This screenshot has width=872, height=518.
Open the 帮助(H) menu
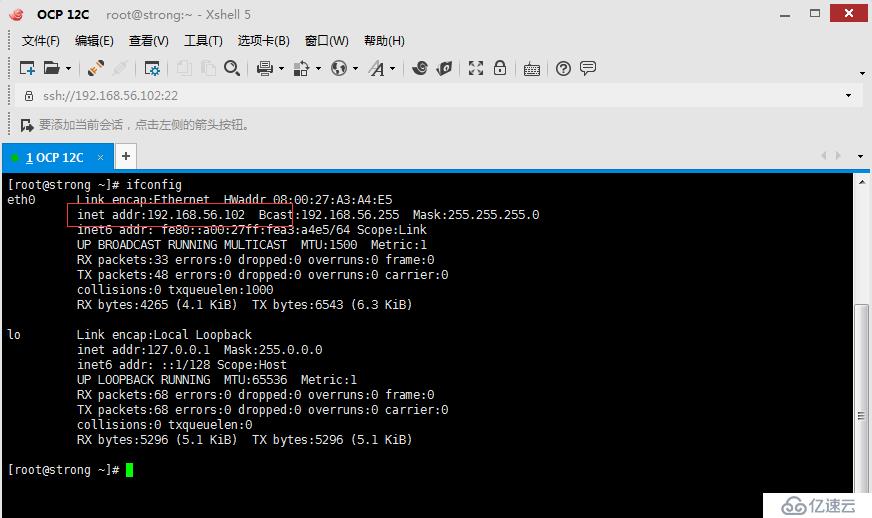[384, 41]
